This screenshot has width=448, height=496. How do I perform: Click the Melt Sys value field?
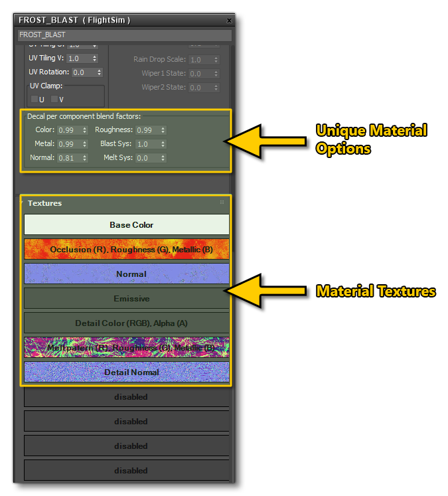tap(146, 158)
